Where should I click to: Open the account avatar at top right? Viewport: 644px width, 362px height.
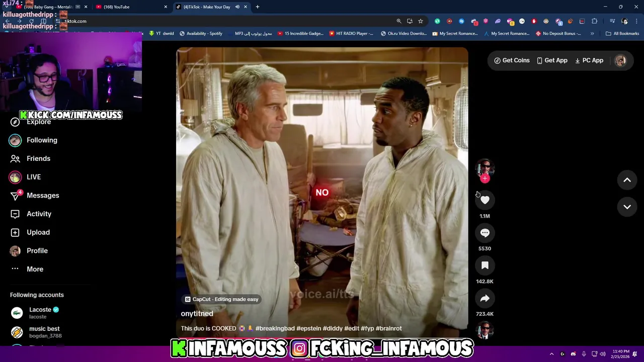click(620, 60)
